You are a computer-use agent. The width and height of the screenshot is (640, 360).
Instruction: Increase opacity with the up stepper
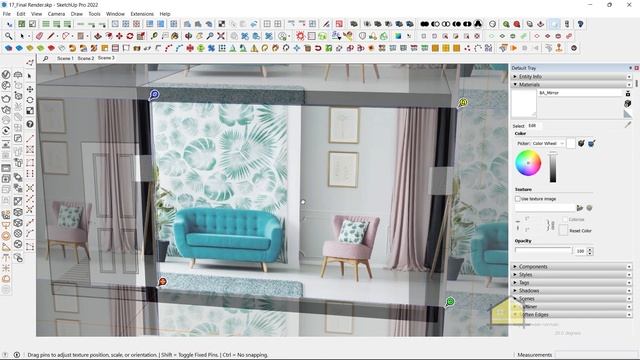coord(590,249)
